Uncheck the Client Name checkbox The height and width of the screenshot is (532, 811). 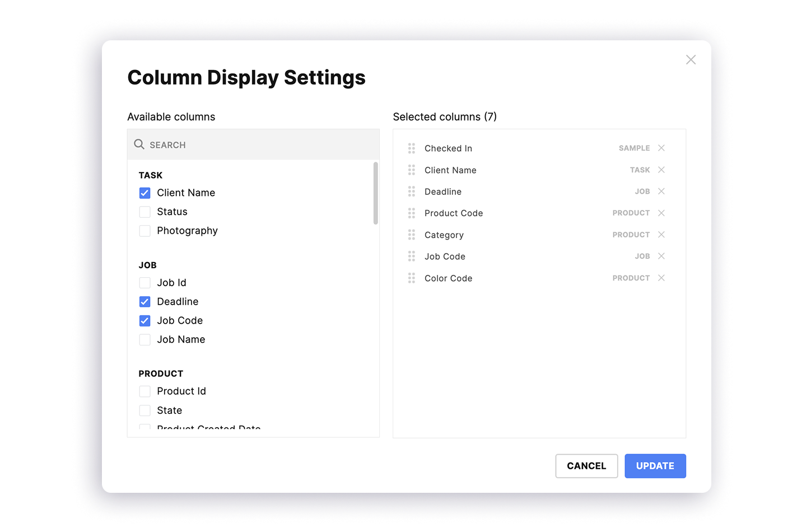145,193
